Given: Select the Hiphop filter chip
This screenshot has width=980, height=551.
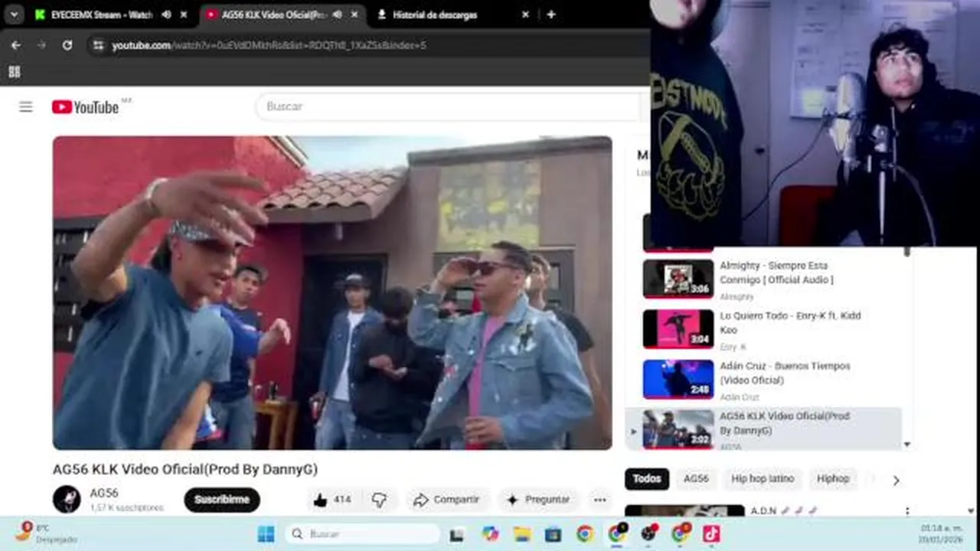Looking at the screenshot, I should point(833,479).
